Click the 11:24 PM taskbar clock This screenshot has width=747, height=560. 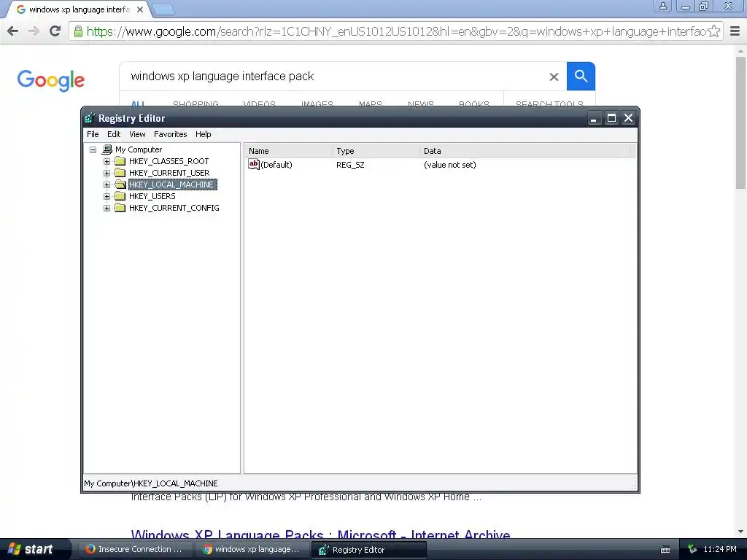pos(720,549)
